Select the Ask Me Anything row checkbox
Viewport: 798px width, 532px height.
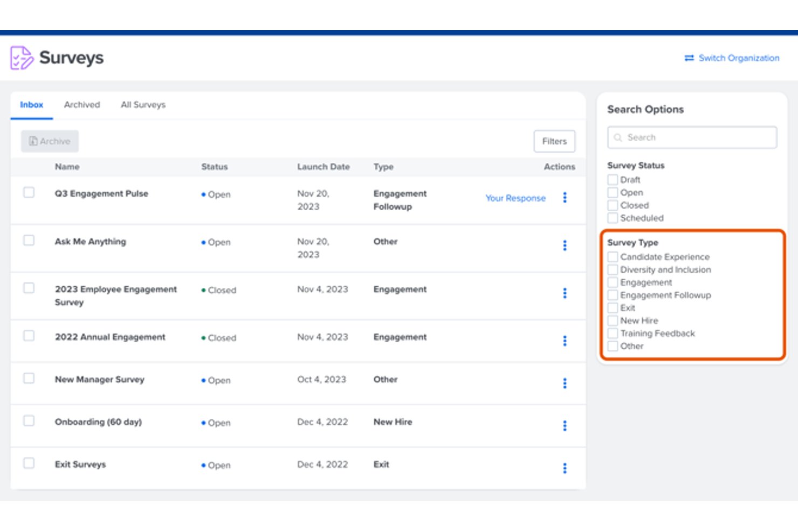tap(29, 240)
